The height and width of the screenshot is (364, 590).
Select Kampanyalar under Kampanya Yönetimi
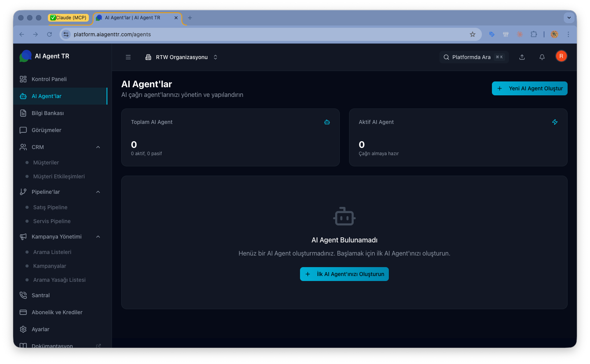[49, 266]
